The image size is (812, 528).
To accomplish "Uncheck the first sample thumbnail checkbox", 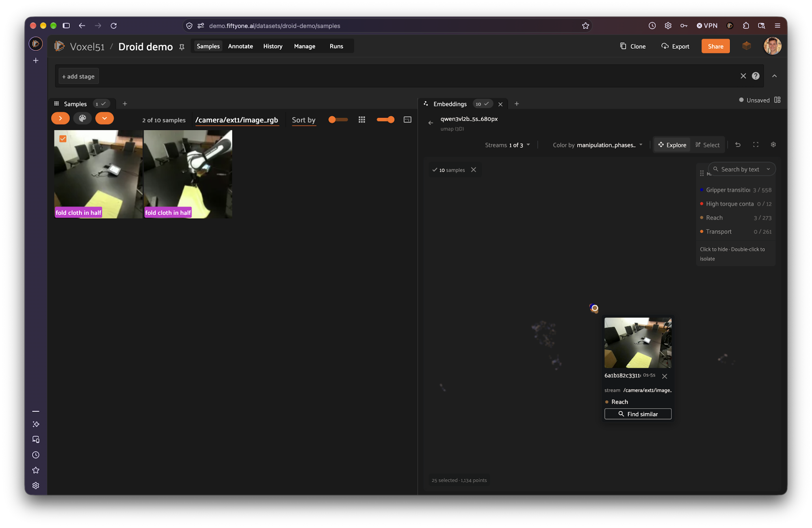I will pyautogui.click(x=63, y=138).
